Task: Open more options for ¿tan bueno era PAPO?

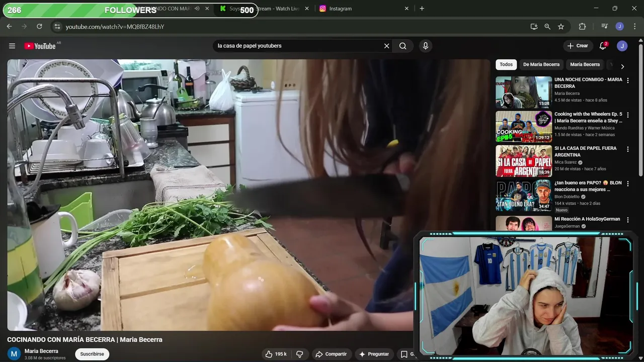Action: [627, 184]
